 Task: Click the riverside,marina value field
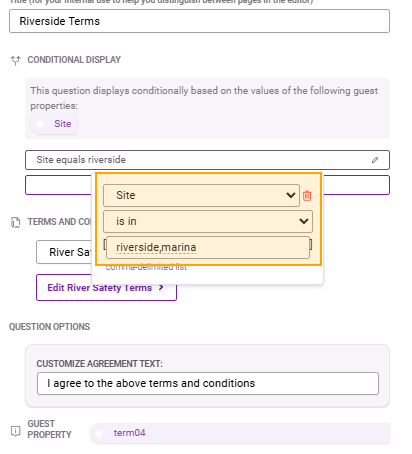[208, 247]
